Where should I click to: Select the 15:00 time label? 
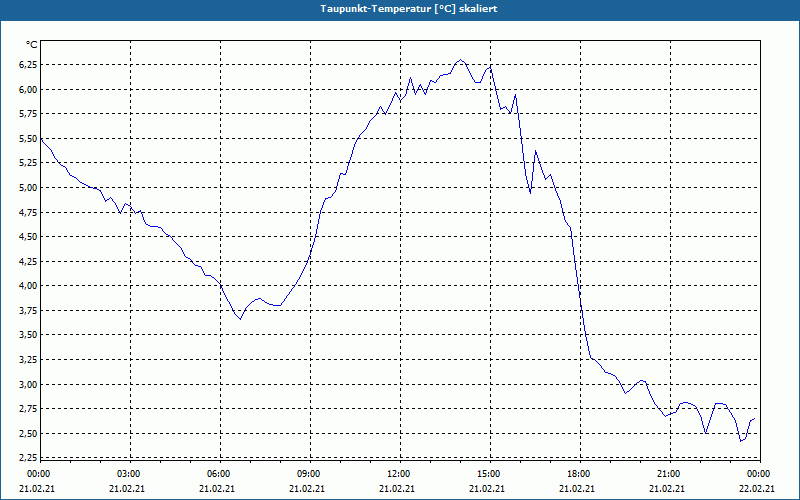pos(489,474)
